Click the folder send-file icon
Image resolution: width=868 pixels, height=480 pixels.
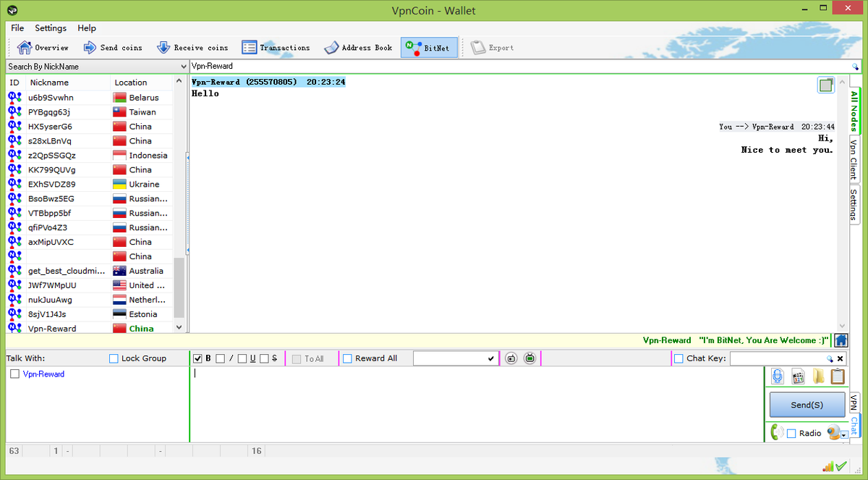[818, 376]
